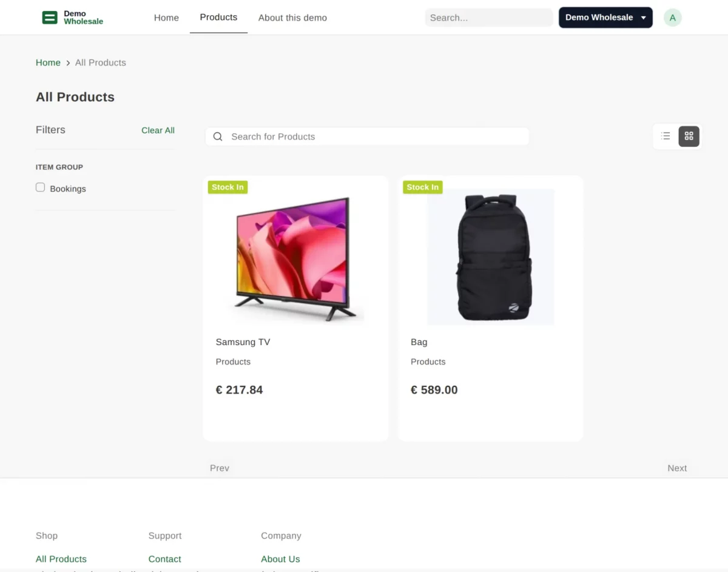728x572 pixels.
Task: Click the All Products breadcrumb text
Action: coord(101,62)
